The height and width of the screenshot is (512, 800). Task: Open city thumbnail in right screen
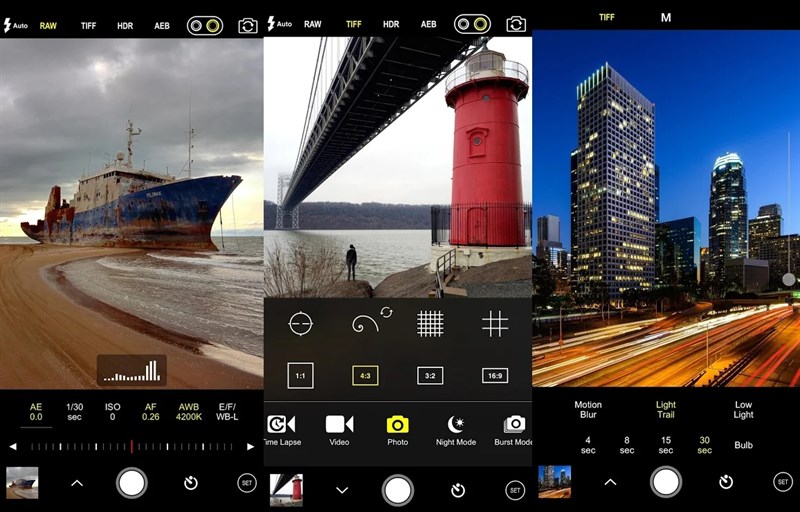[x=555, y=481]
